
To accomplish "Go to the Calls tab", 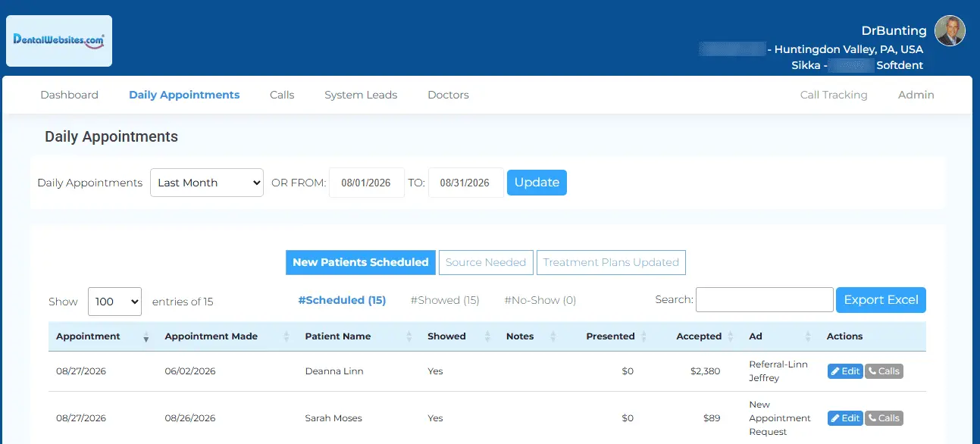I will pyautogui.click(x=282, y=95).
